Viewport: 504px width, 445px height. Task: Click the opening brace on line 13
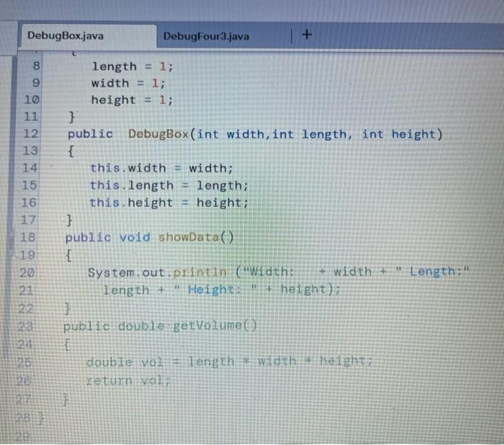[71, 151]
